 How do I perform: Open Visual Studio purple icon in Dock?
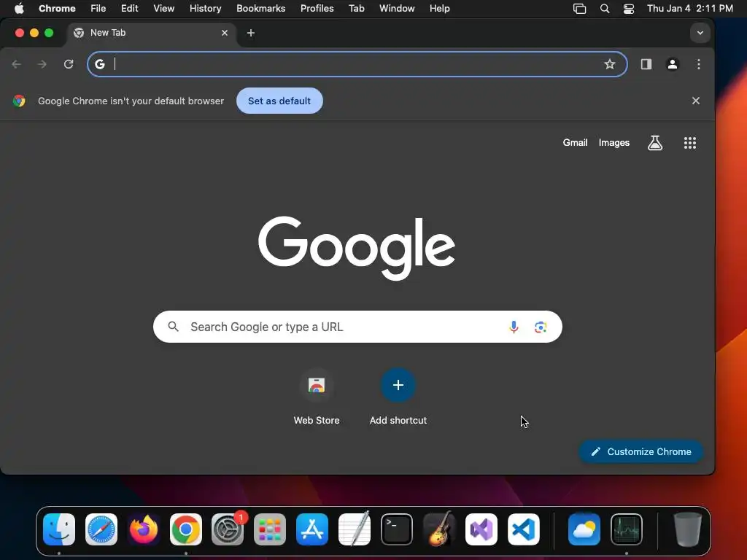[481, 529]
